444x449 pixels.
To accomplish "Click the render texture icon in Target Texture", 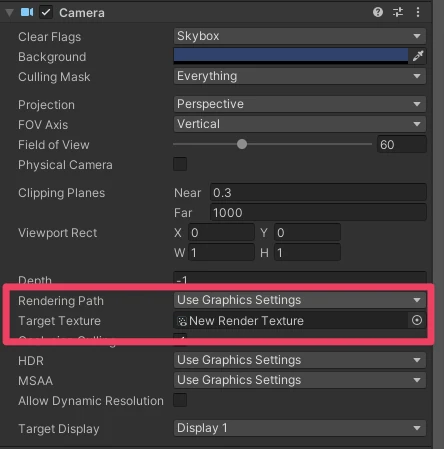I will pyautogui.click(x=182, y=321).
